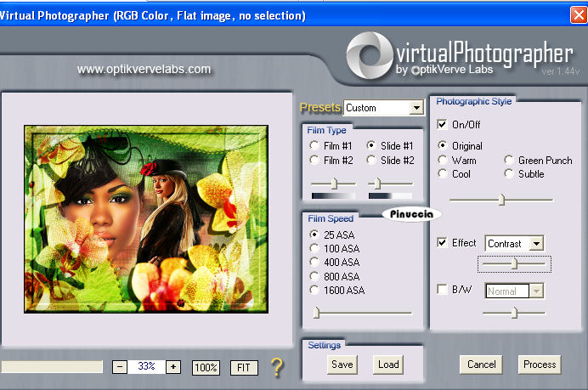Click the plus zoom-in button
588x390 pixels.
(x=173, y=367)
